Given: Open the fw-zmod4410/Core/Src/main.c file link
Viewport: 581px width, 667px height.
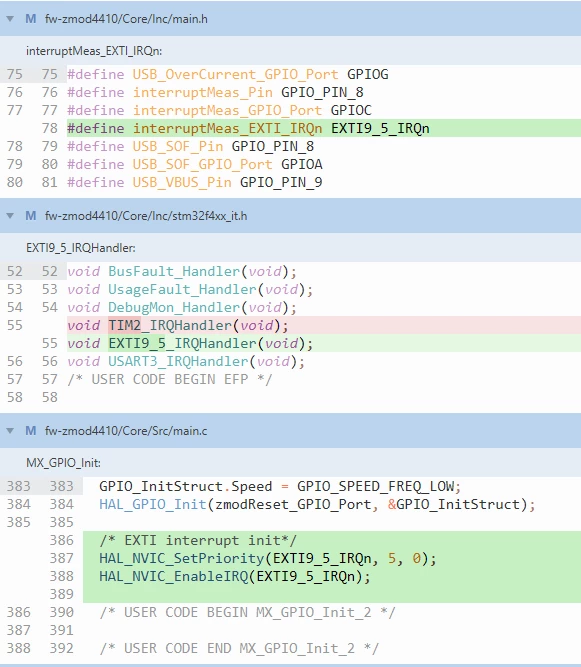Looking at the screenshot, I should (126, 431).
